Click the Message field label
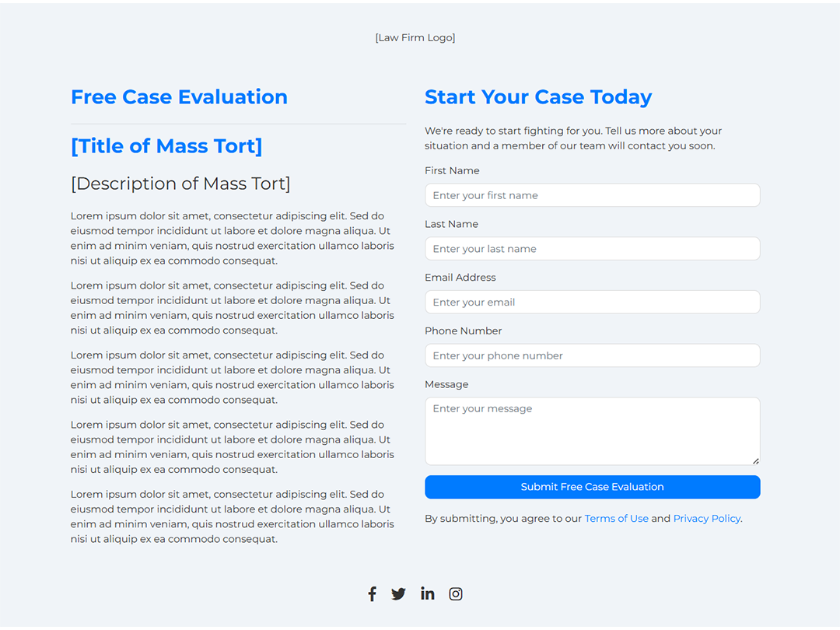This screenshot has width=840, height=630. click(x=446, y=384)
